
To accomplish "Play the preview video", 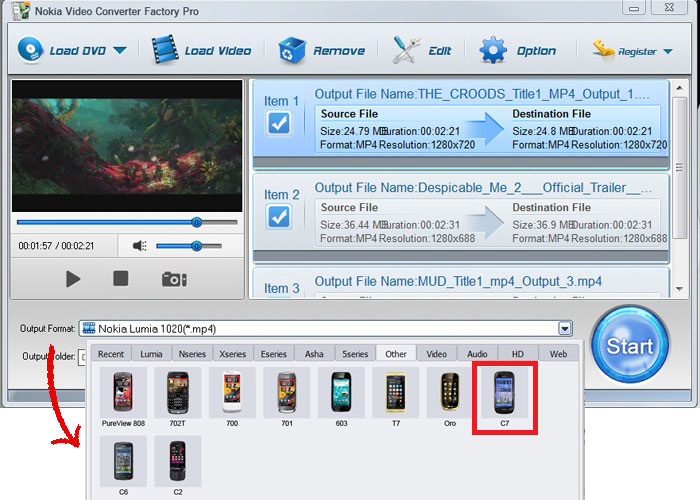I will point(73,279).
